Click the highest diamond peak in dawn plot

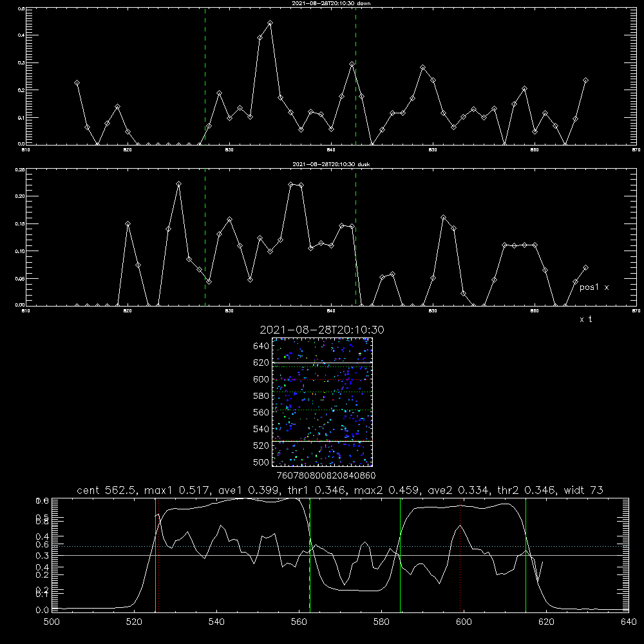(x=270, y=23)
